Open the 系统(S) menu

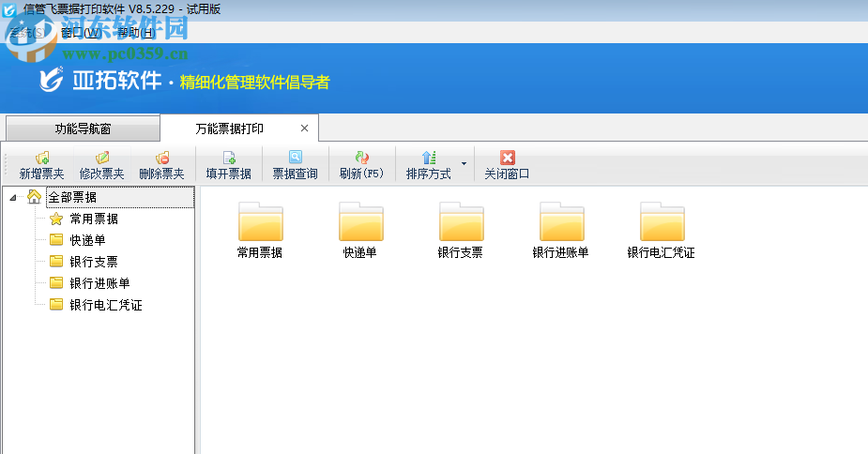pyautogui.click(x=27, y=33)
